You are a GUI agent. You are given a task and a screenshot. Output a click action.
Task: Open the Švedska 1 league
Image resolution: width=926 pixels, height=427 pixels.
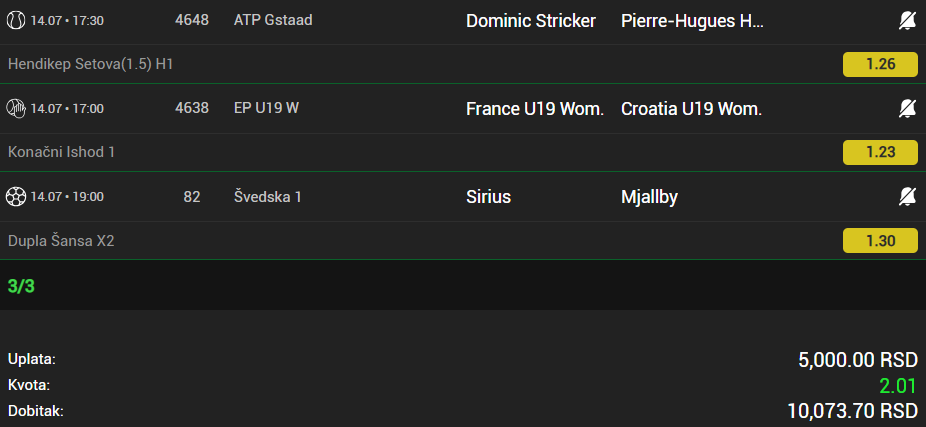click(x=268, y=197)
